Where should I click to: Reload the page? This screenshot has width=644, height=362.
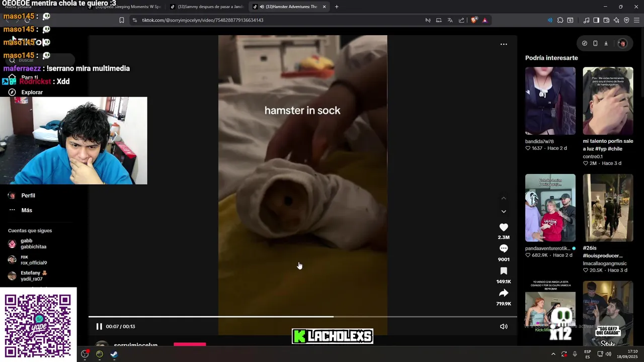click(28, 20)
